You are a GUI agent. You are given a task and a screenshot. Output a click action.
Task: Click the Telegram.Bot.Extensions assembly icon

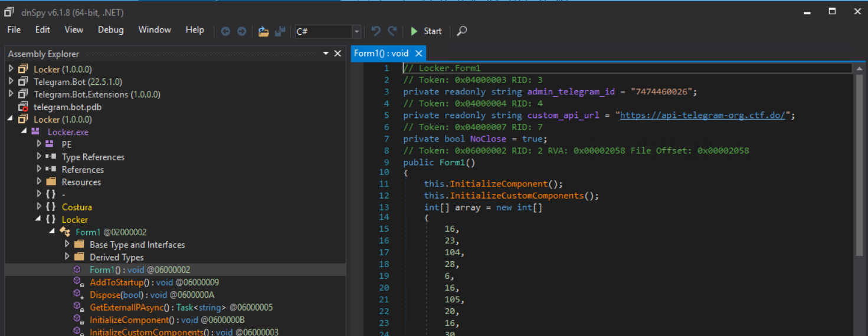[x=23, y=94]
